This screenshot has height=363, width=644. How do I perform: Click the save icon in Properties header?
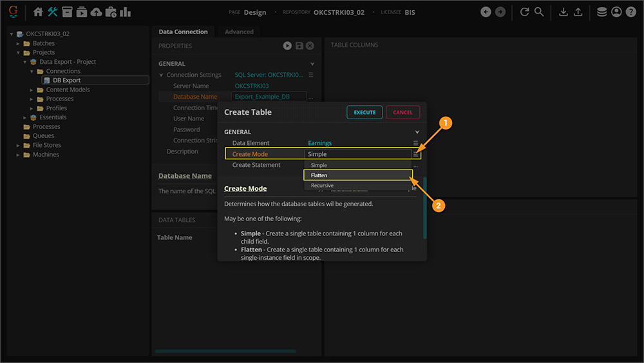tap(299, 46)
